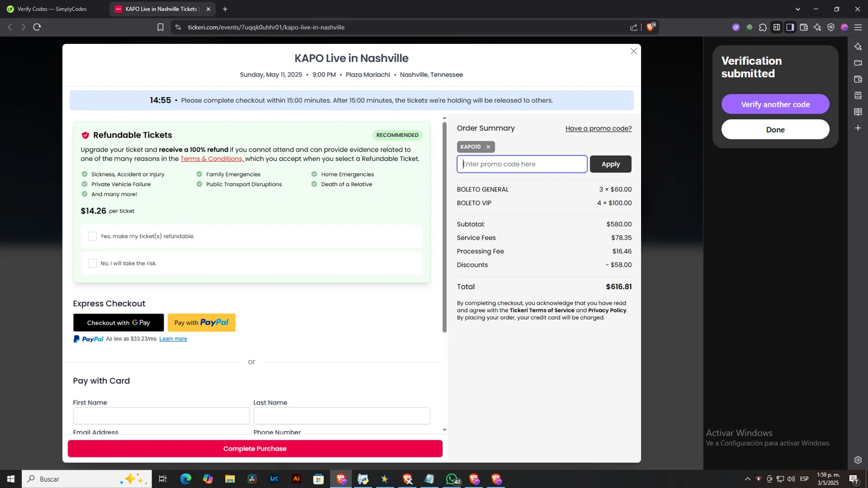Screen dimensions: 868x488
Task: Open Microsoft Store from the taskbar
Action: coord(318,479)
